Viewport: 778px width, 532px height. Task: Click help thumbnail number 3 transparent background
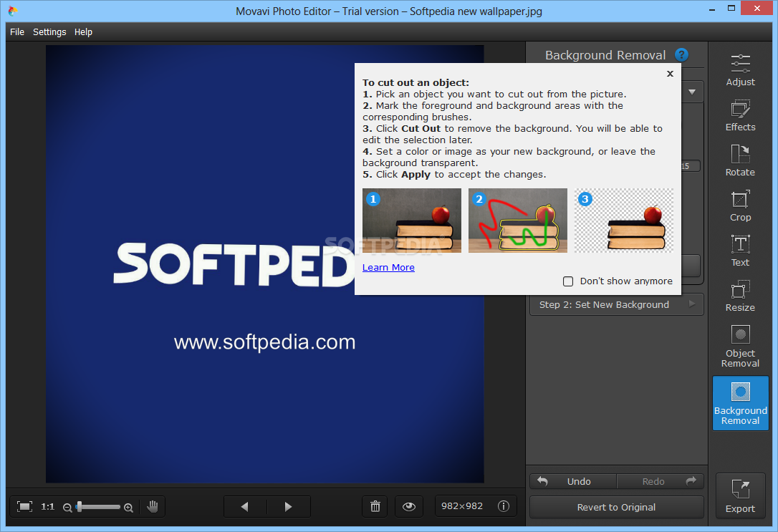click(x=624, y=221)
